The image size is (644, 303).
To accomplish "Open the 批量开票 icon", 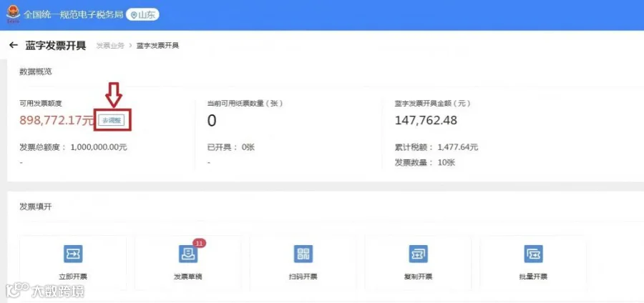I will coord(533,254).
